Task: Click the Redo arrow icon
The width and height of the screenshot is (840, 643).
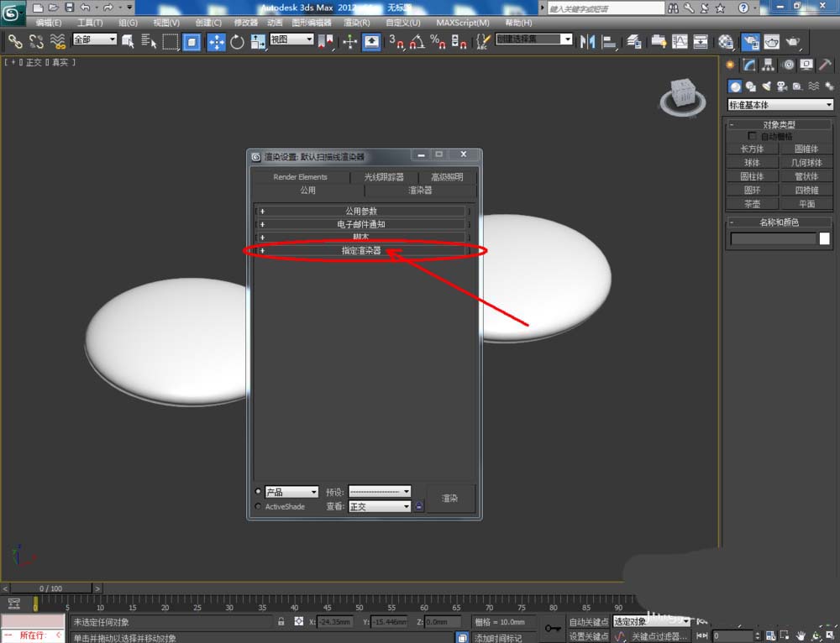Action: [108, 8]
